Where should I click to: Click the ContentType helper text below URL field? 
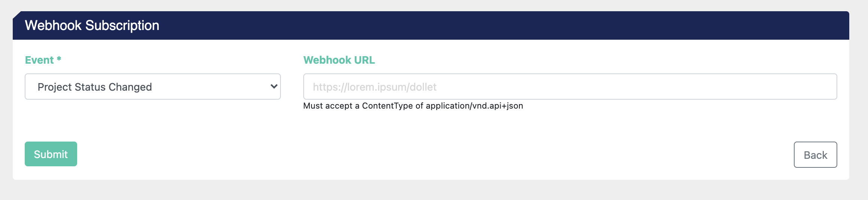tap(413, 106)
